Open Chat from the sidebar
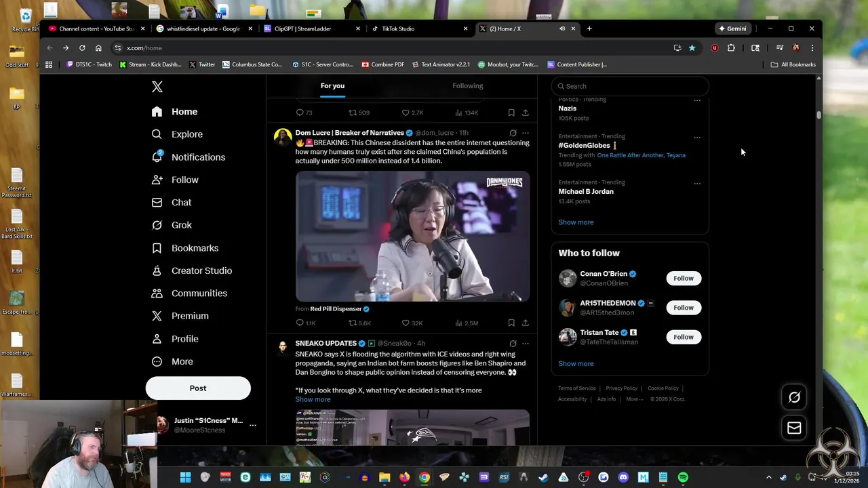The width and height of the screenshot is (868, 488). pos(172,203)
